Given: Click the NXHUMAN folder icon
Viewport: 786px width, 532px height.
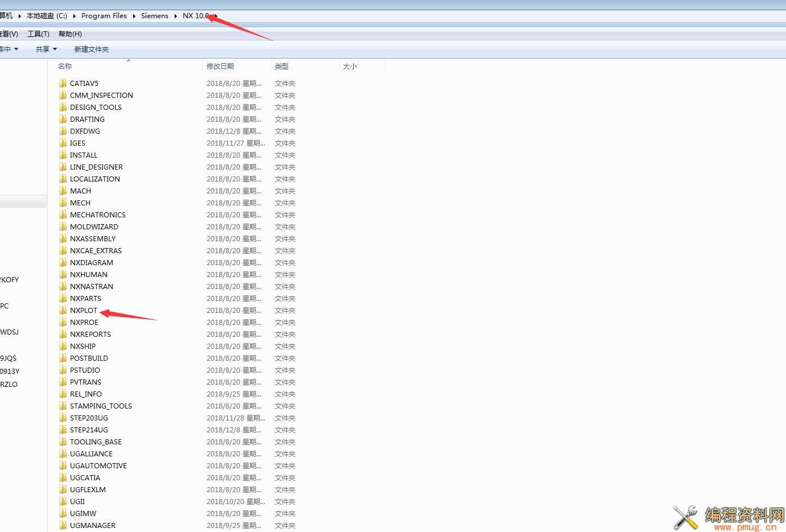Looking at the screenshot, I should click(x=63, y=274).
